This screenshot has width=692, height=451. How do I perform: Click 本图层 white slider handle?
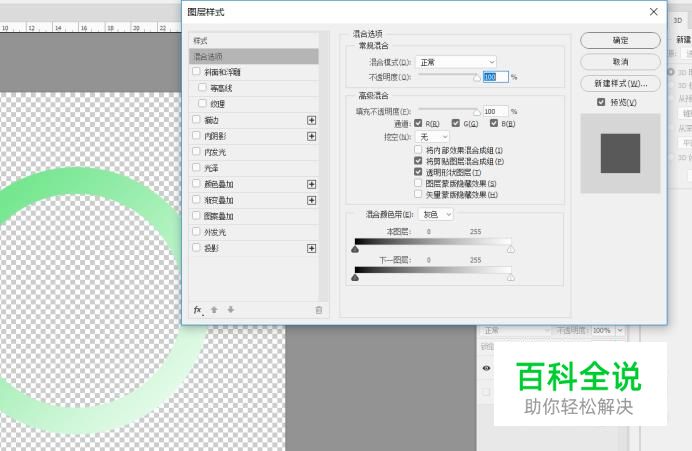[511, 249]
